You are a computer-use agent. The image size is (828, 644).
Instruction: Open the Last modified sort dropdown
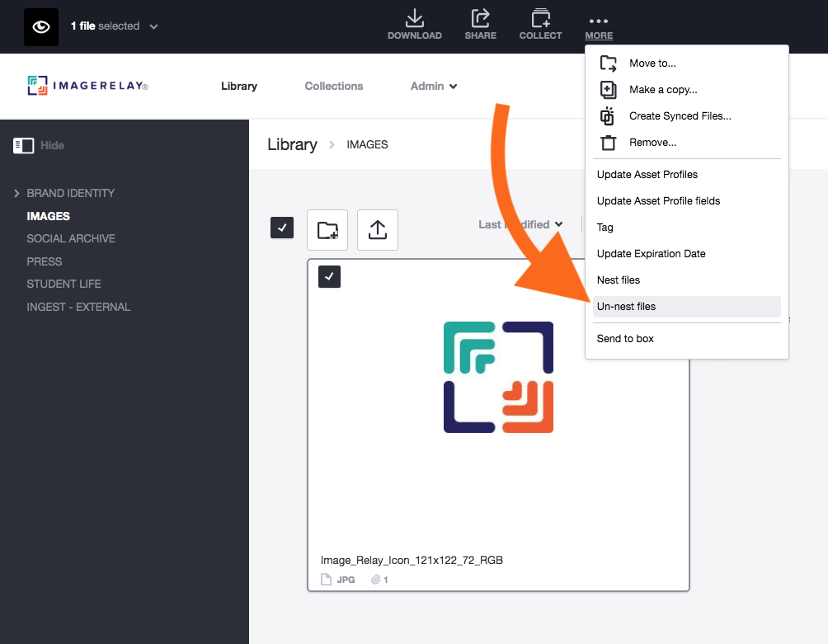click(520, 224)
